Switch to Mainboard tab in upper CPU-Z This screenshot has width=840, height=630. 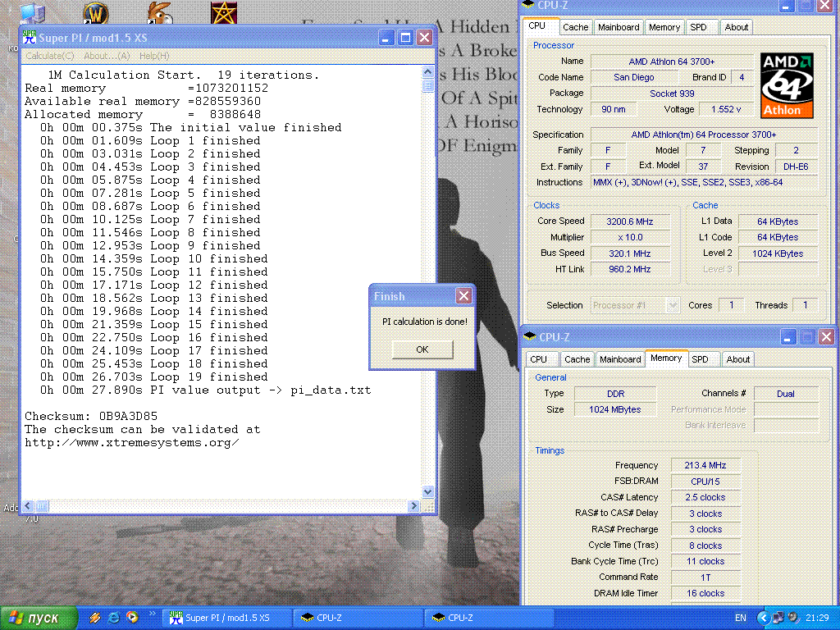(619, 27)
